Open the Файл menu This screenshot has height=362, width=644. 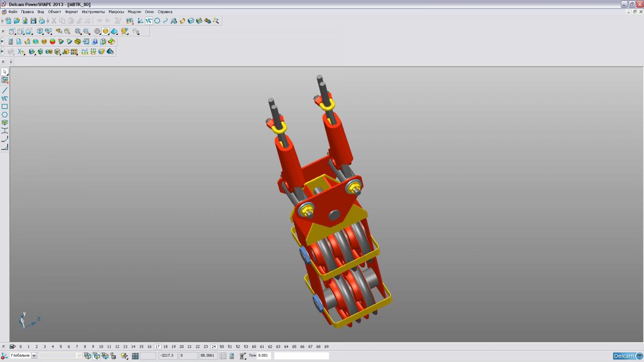[x=13, y=11]
